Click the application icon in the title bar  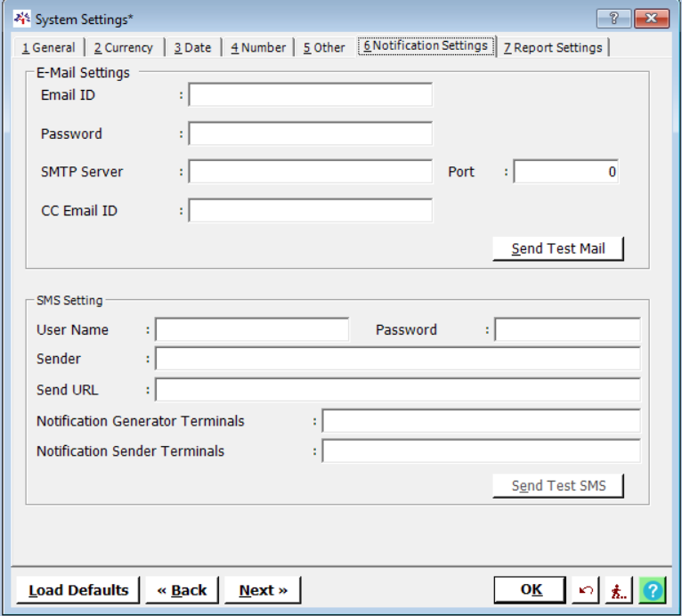[23, 19]
